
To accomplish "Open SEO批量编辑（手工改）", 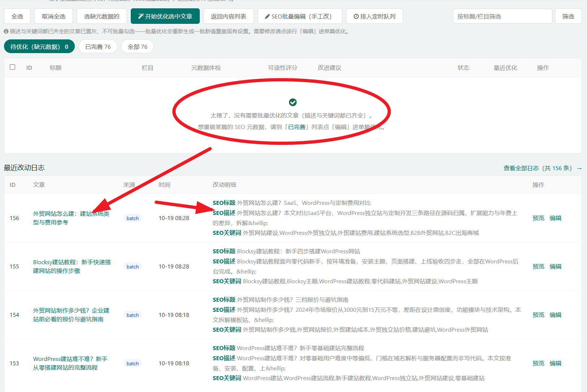I will [x=300, y=16].
